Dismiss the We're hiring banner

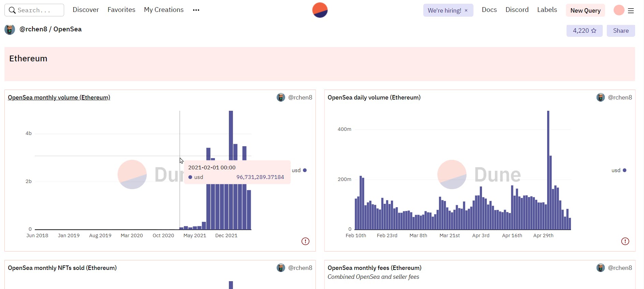(x=466, y=11)
